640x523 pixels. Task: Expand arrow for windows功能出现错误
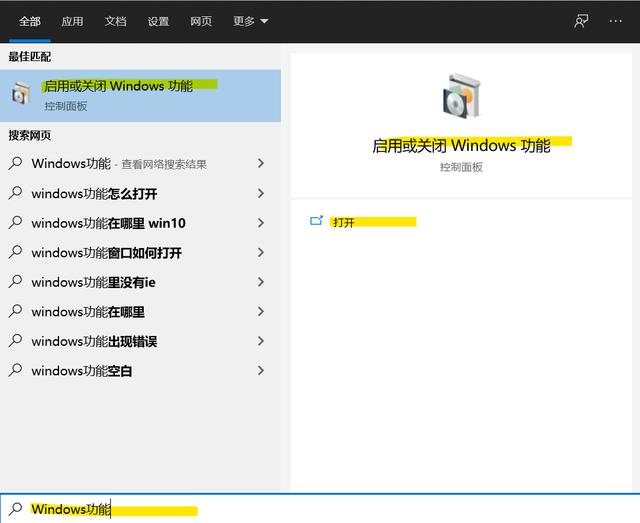(x=261, y=341)
